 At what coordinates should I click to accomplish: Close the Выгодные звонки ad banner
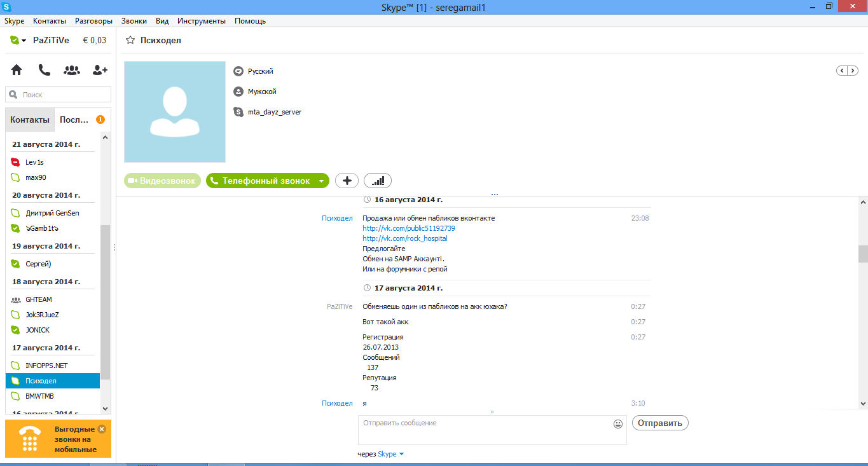coord(102,429)
